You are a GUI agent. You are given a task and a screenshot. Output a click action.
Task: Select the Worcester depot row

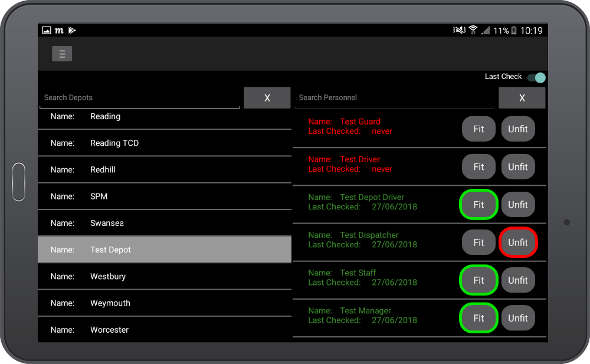pos(164,330)
